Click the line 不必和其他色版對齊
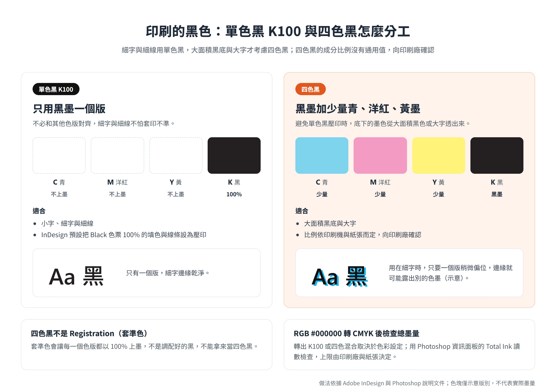Viewport: 556px width, 392px height. click(x=104, y=124)
